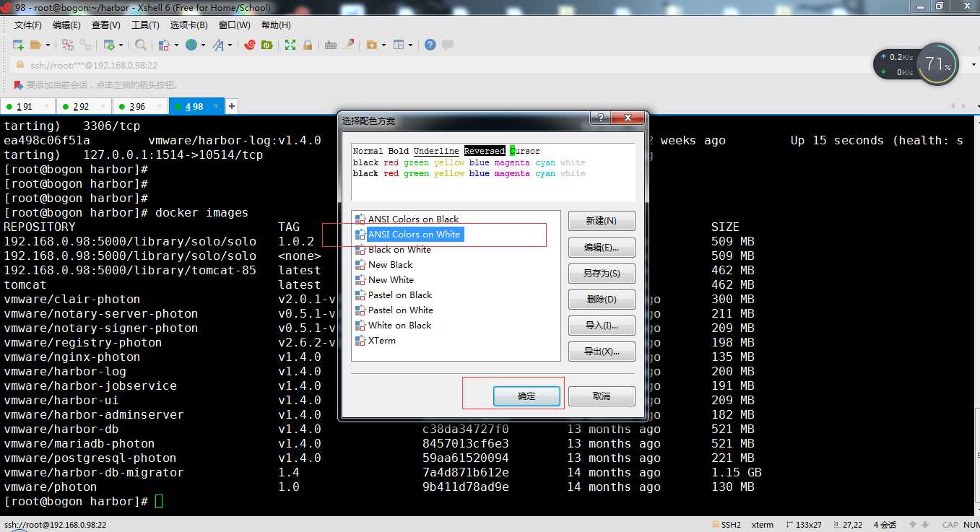Viewport: 980px width, 532px height.
Task: Click the color scheme toolbar icon
Action: (x=164, y=45)
